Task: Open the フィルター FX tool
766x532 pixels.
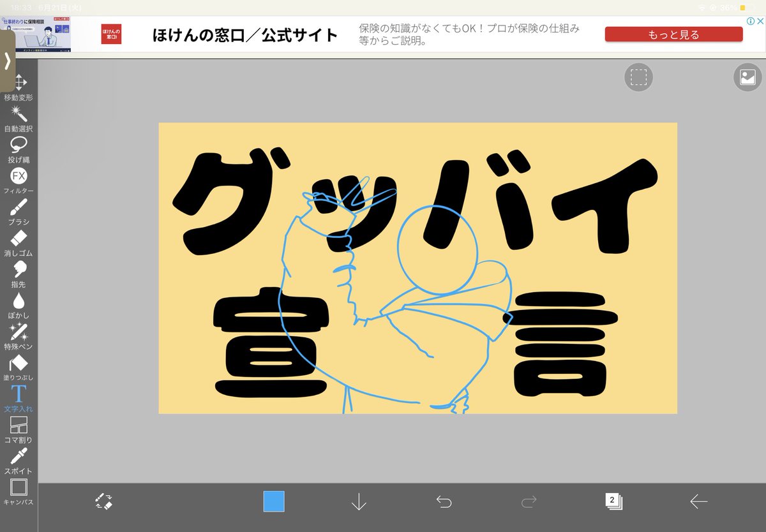Action: [19, 181]
